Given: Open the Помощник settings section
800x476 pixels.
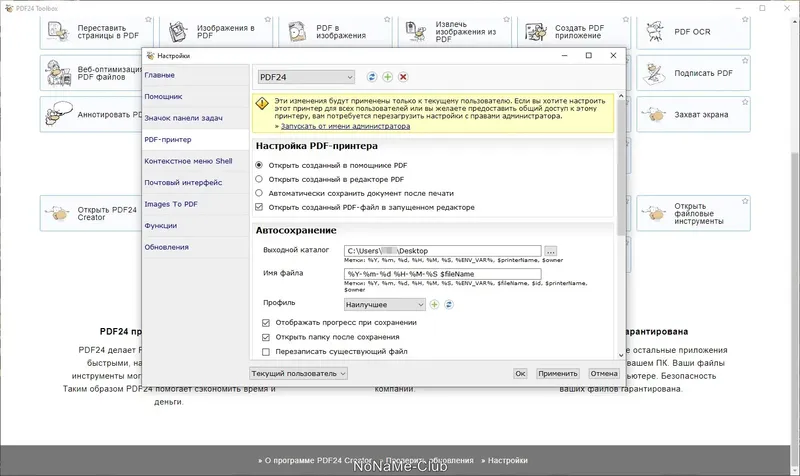Looking at the screenshot, I should (x=195, y=96).
